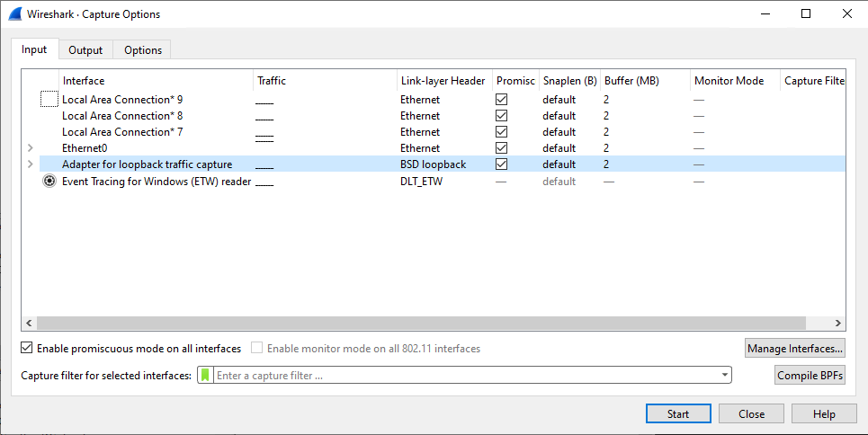Click the Wireshark shark fin title icon
Viewport: 868px width, 435px height.
(15, 14)
